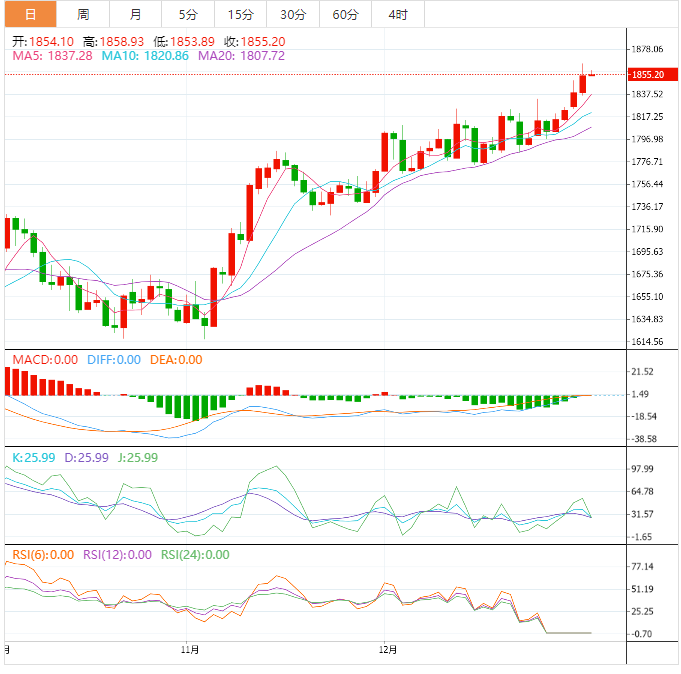
Task: Click the MA10: 1820.86 indicator label
Action: pos(144,56)
